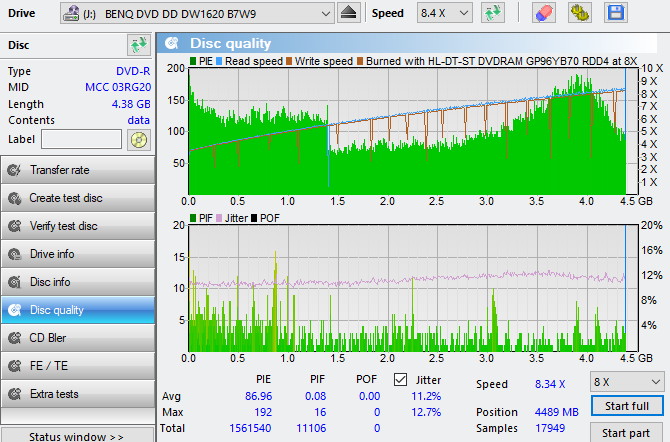The image size is (670, 442).
Task: Open the options icon in toolbar
Action: (x=579, y=13)
